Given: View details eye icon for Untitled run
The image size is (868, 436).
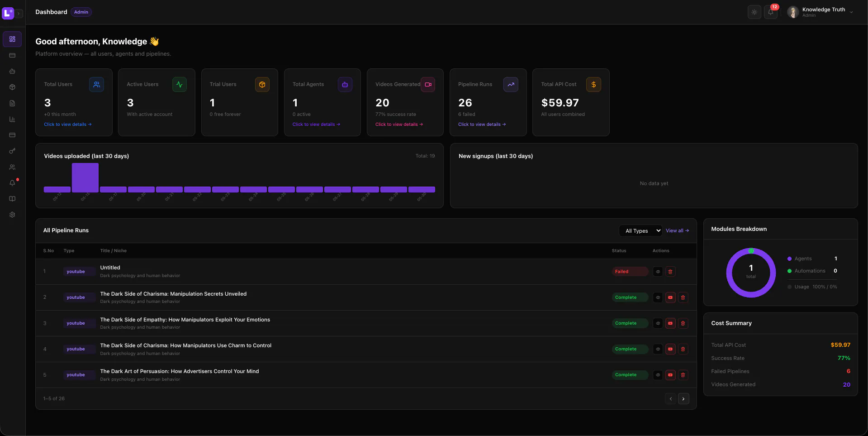Looking at the screenshot, I should click(x=658, y=272).
